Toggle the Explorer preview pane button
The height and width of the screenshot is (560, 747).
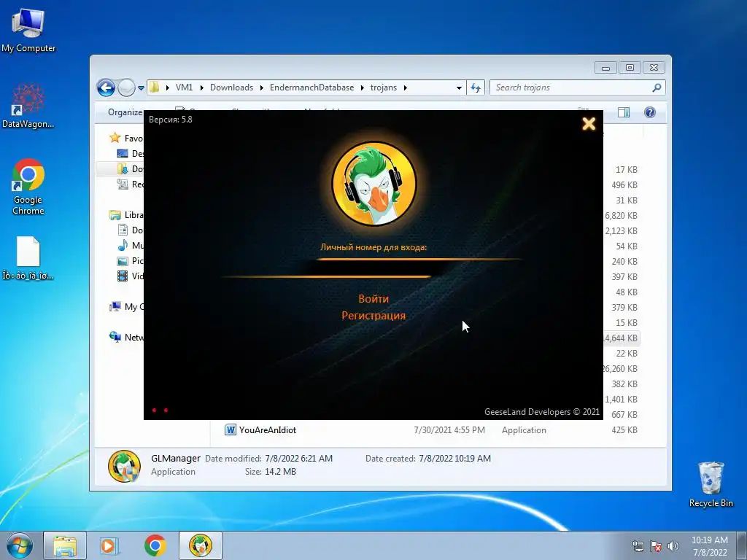point(624,112)
